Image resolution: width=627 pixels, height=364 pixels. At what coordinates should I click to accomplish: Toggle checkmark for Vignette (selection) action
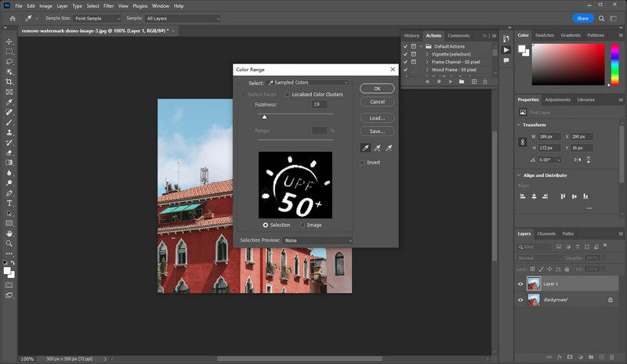pos(405,54)
